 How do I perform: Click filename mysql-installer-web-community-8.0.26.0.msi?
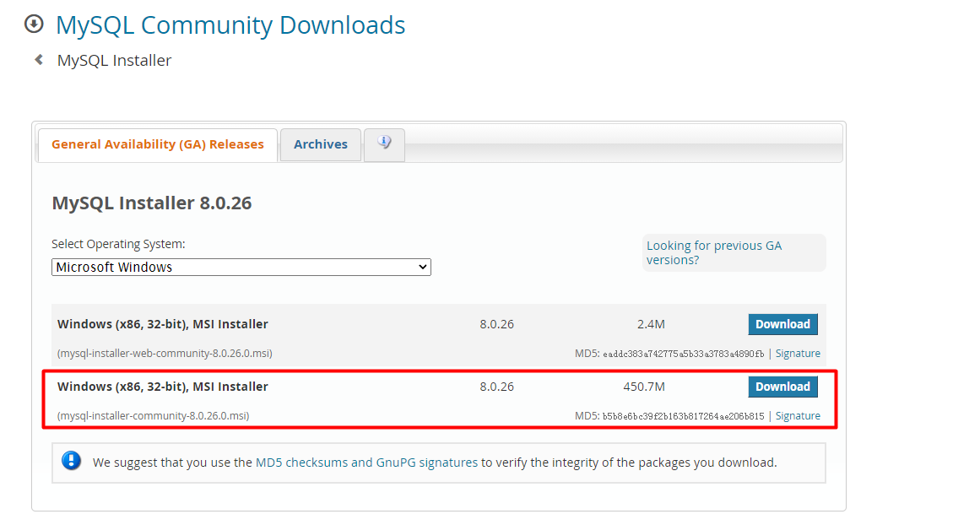(x=165, y=353)
